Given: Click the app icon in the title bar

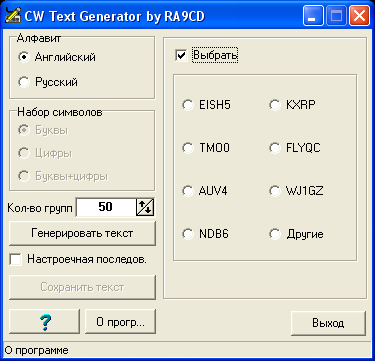Looking at the screenshot, I should click(13, 15).
